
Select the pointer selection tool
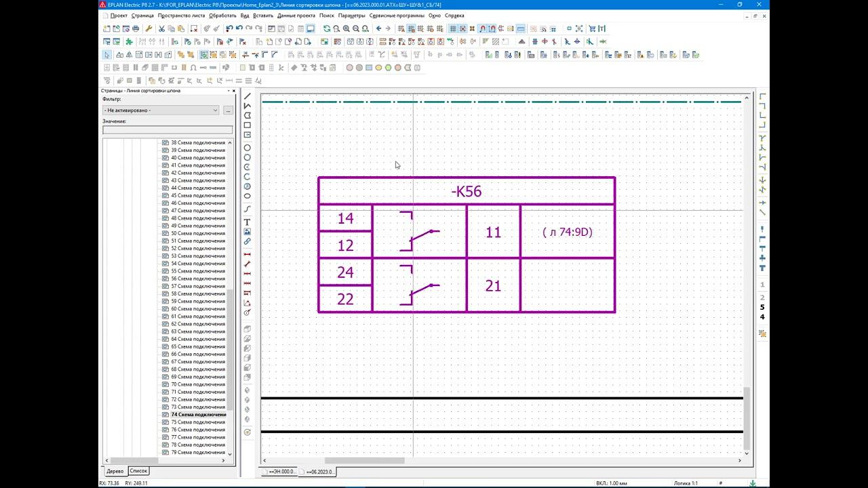[106, 54]
